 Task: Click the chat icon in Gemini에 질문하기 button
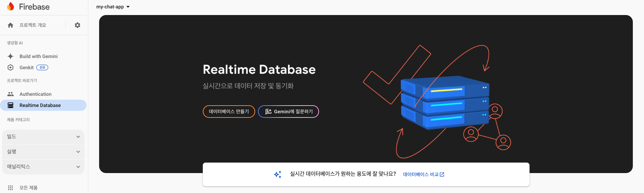tap(268, 112)
